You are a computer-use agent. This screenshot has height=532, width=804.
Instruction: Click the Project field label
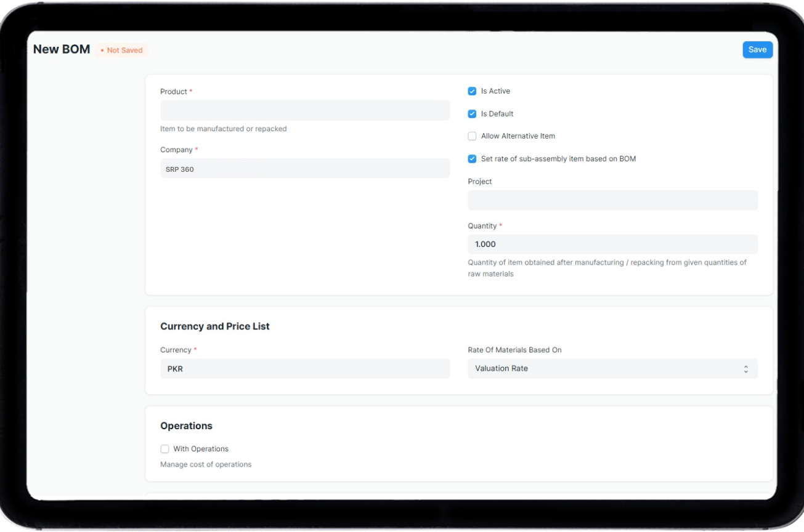pyautogui.click(x=480, y=182)
